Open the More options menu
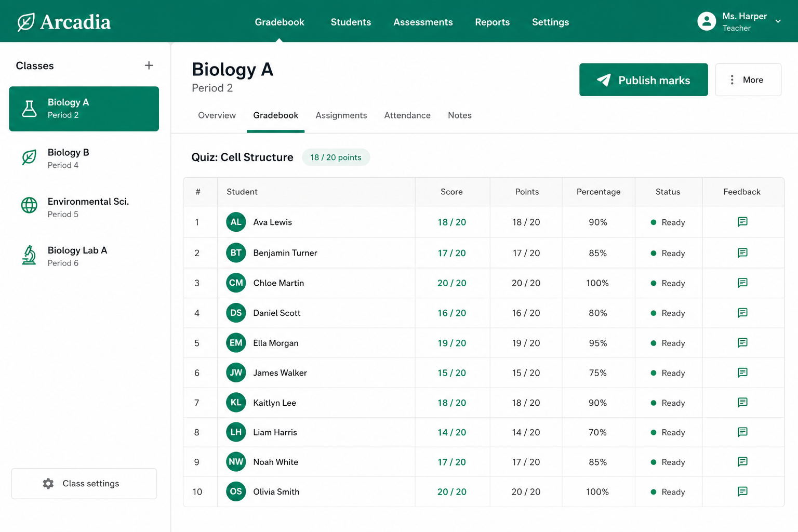 coord(748,80)
